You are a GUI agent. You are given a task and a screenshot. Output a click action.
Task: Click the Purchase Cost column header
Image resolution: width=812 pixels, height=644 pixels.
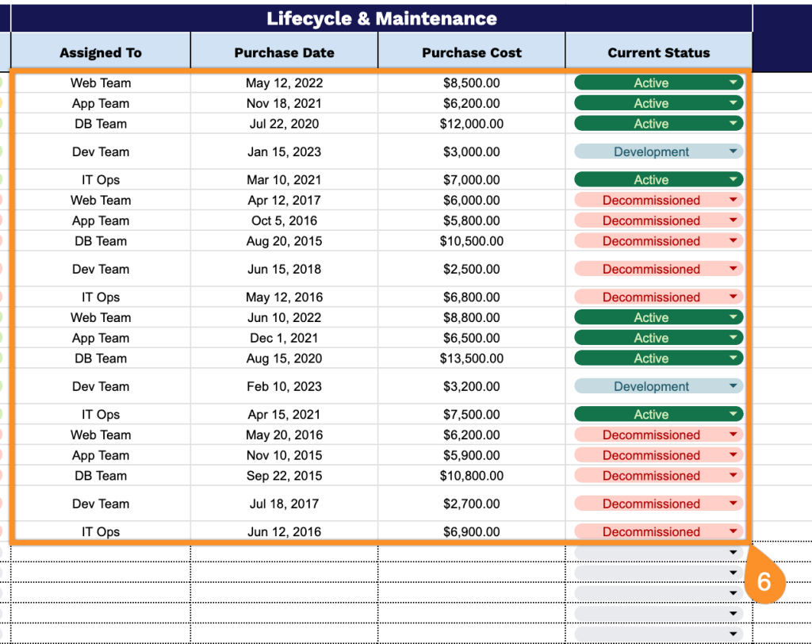[471, 53]
